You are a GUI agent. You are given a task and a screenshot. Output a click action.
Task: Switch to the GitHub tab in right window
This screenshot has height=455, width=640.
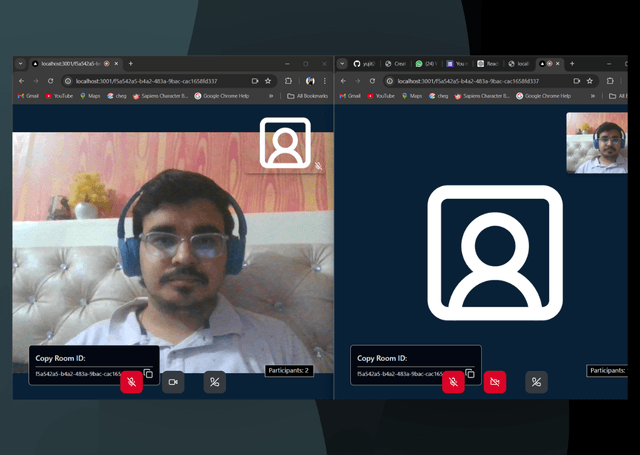[x=364, y=64]
